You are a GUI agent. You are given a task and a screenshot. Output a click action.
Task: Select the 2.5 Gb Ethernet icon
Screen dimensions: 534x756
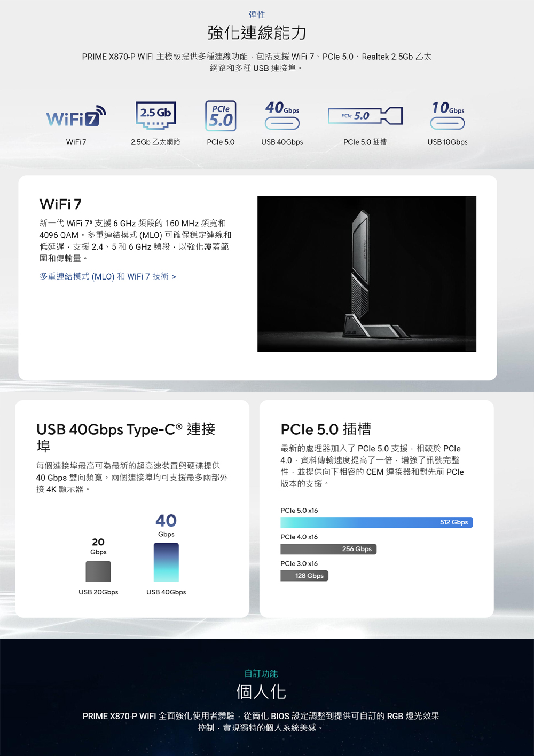[x=155, y=116]
